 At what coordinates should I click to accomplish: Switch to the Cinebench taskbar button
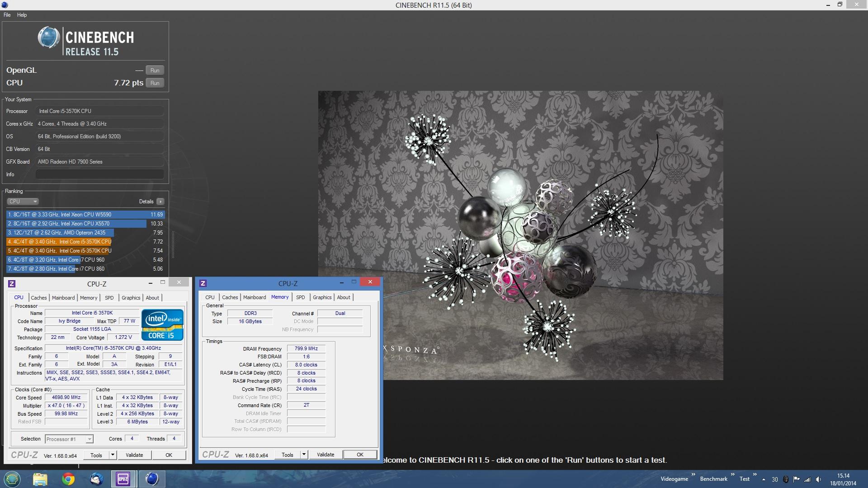pos(152,479)
